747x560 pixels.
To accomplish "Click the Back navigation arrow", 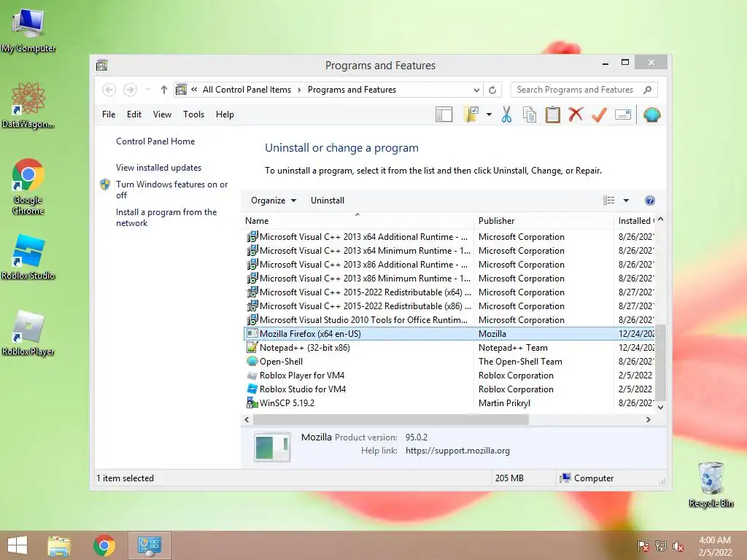I will coord(109,90).
